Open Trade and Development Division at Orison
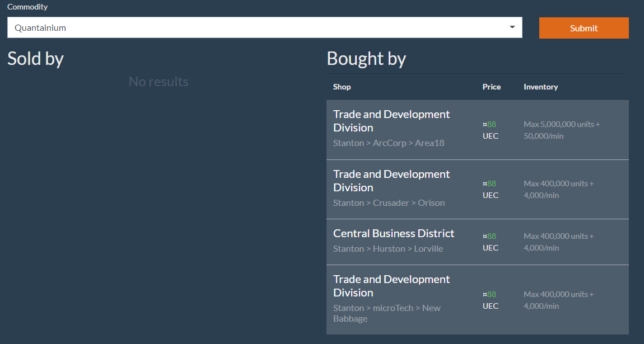 391,181
